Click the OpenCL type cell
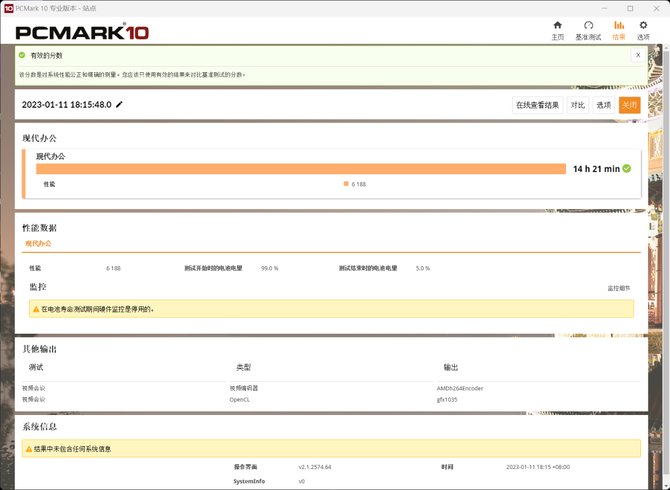The height and width of the screenshot is (490, 670). (x=239, y=400)
